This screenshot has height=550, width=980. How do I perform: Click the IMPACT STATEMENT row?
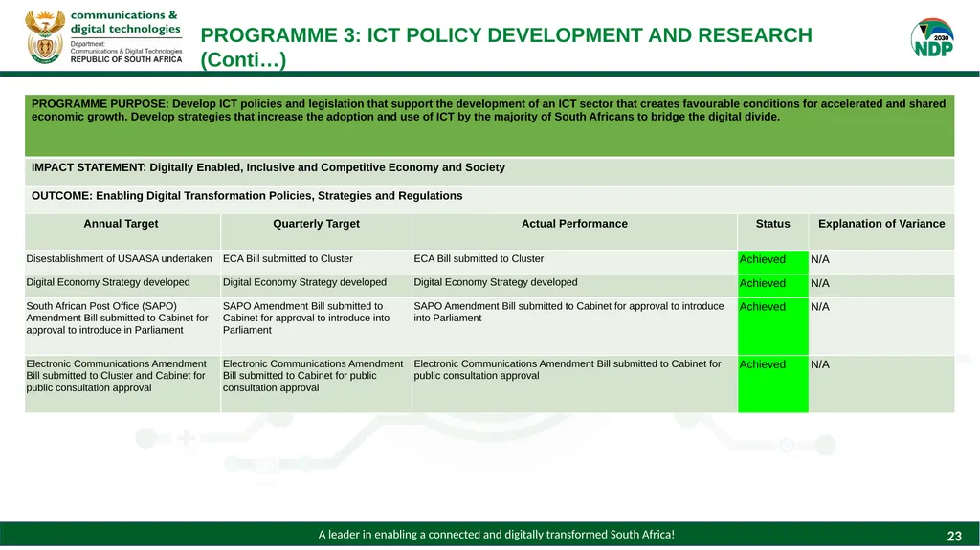pyautogui.click(x=489, y=170)
